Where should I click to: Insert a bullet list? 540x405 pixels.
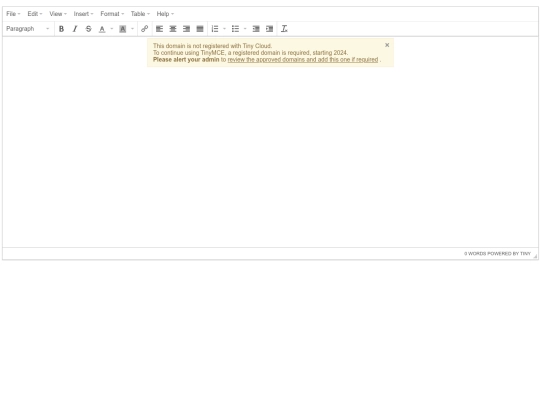235,29
